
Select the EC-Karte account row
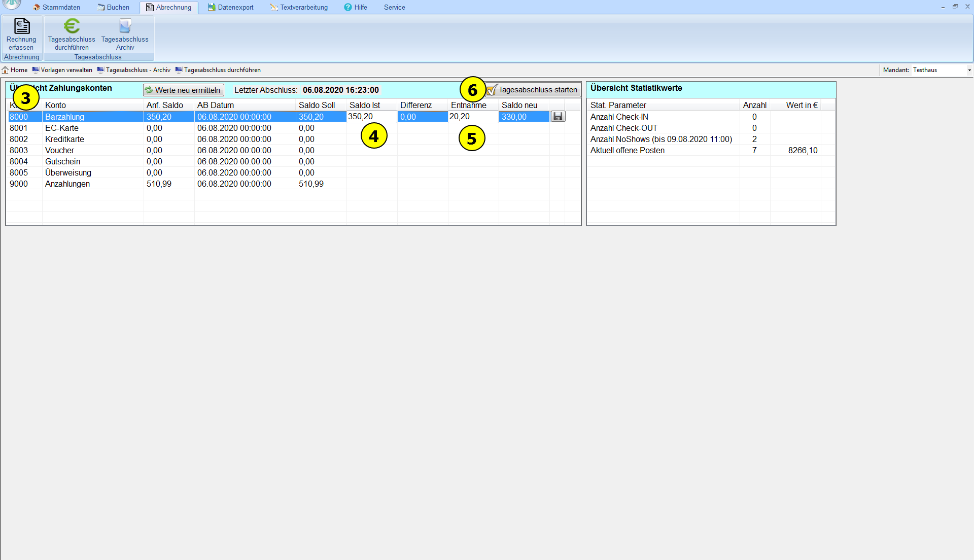62,128
